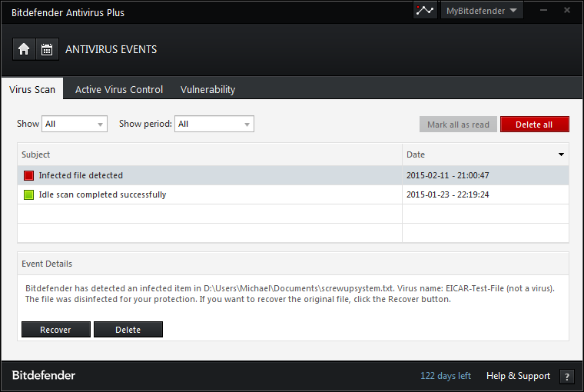Click the question mark help icon

[x=567, y=377]
